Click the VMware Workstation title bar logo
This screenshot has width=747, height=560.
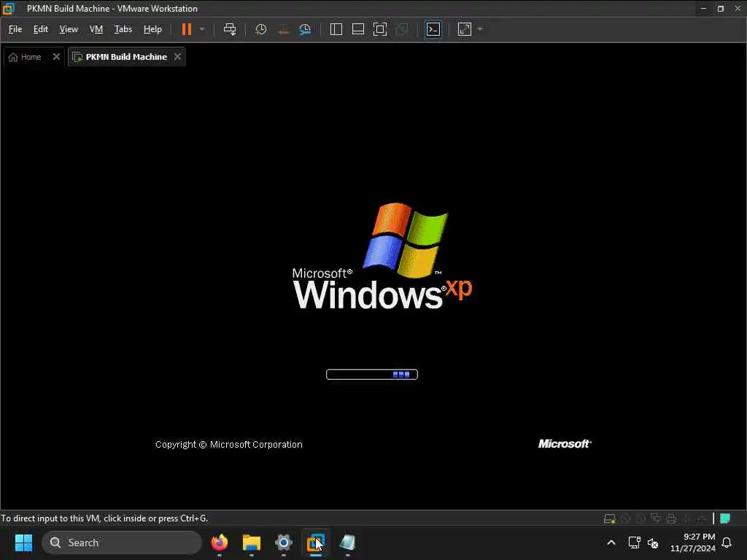(x=9, y=9)
